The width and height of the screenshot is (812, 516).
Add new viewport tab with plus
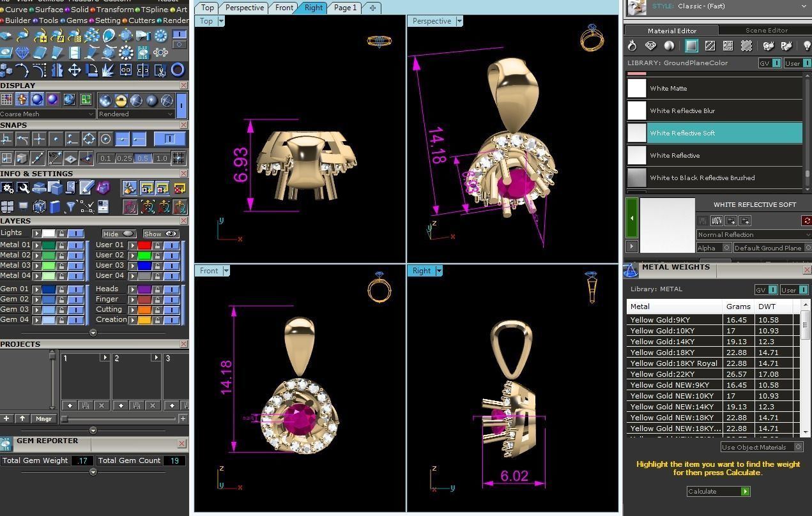pos(372,8)
